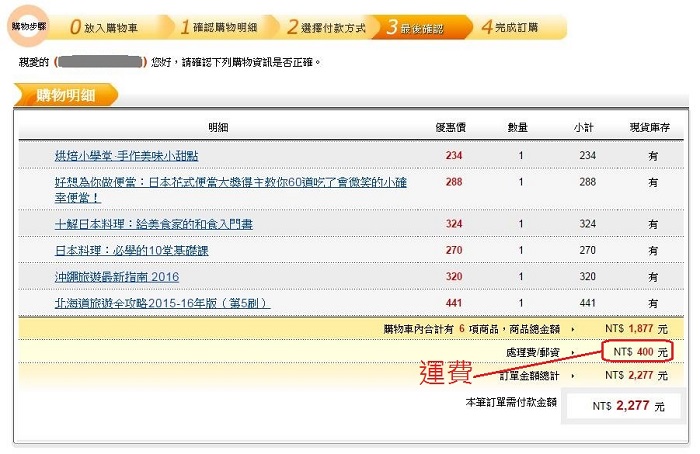The width and height of the screenshot is (700, 454).
Task: Click the 數量 column header
Action: [517, 128]
